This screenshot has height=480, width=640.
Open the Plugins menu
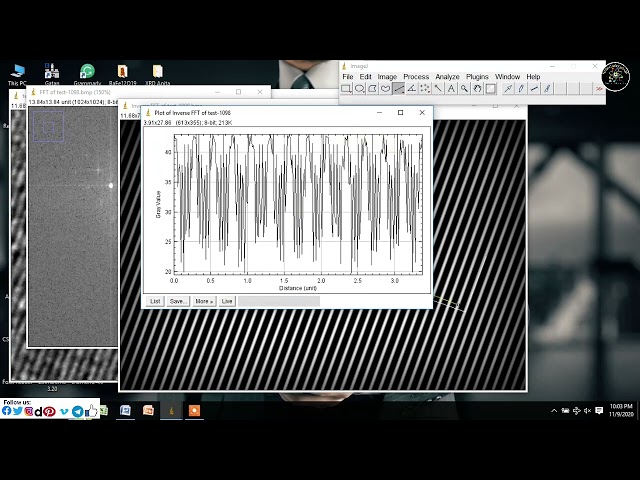tap(477, 77)
